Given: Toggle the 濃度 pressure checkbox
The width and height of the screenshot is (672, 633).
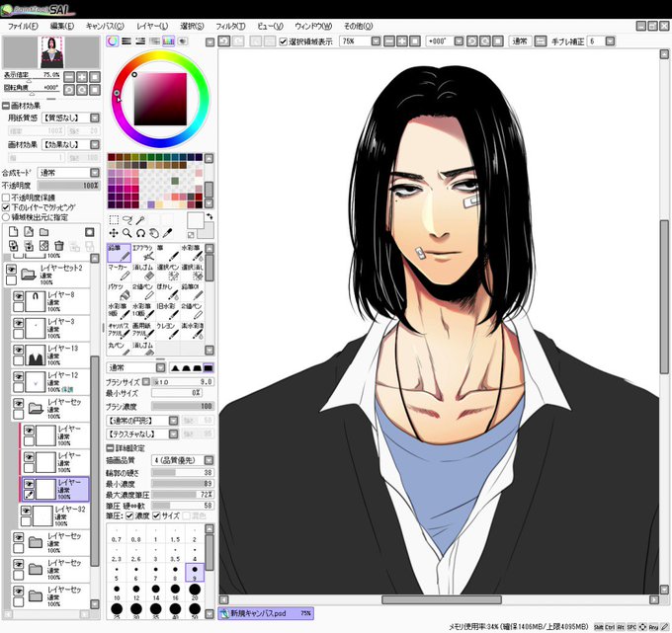Looking at the screenshot, I should [x=129, y=515].
